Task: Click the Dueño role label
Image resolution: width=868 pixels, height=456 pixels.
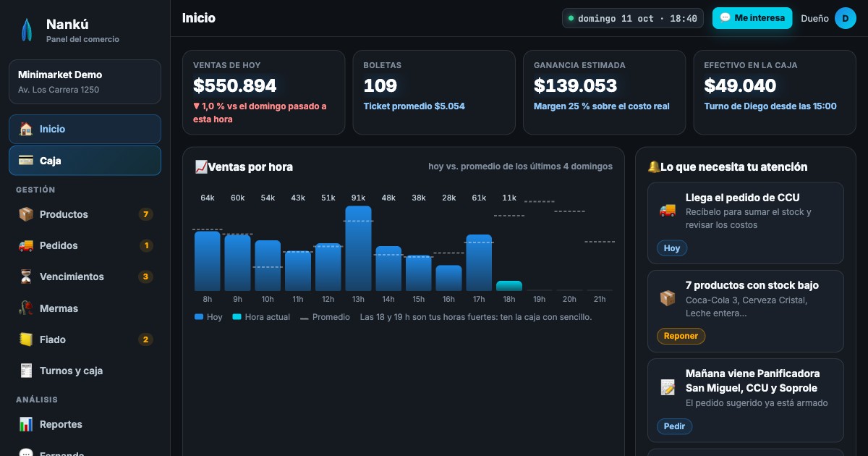Action: pos(814,19)
